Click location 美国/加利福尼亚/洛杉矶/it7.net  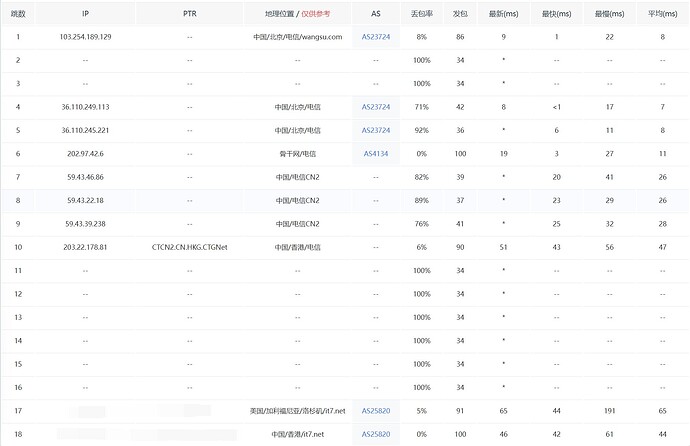pyautogui.click(x=297, y=411)
